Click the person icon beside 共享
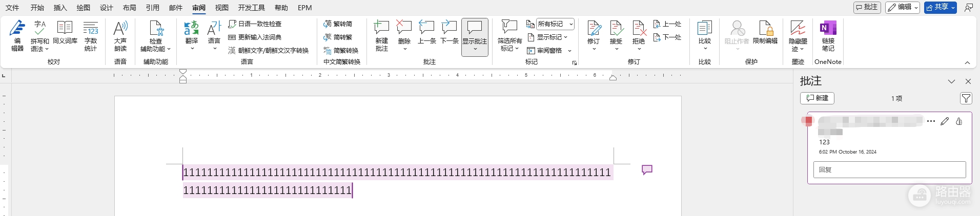The image size is (980, 216). [969, 8]
